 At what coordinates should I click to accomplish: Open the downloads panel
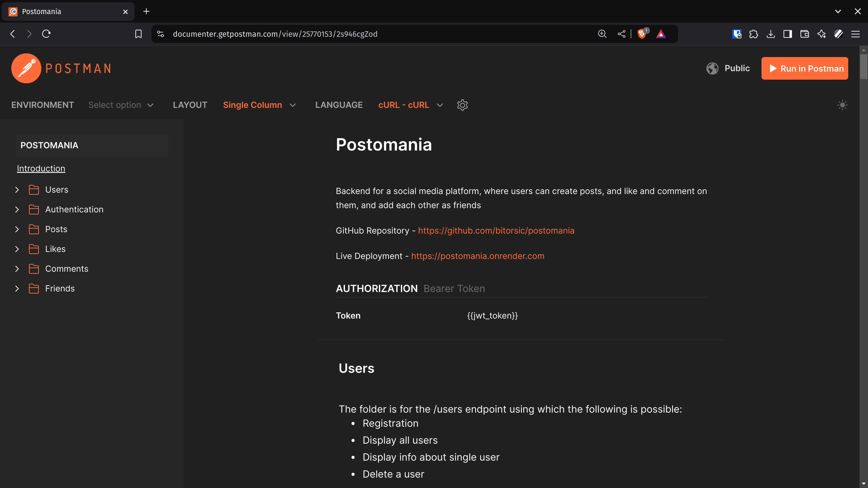(771, 34)
